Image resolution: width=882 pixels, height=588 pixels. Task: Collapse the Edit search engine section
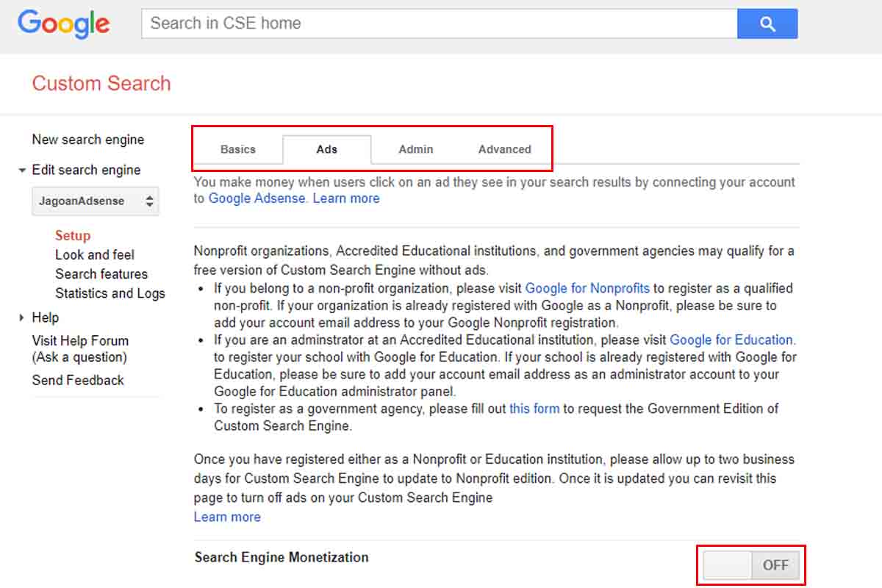[22, 170]
